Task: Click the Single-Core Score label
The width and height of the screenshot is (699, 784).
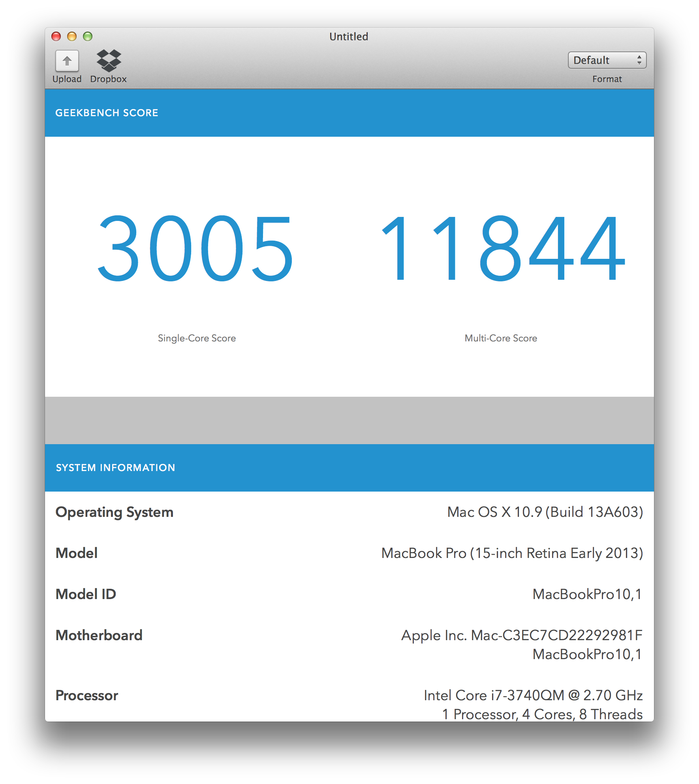Action: pyautogui.click(x=197, y=338)
